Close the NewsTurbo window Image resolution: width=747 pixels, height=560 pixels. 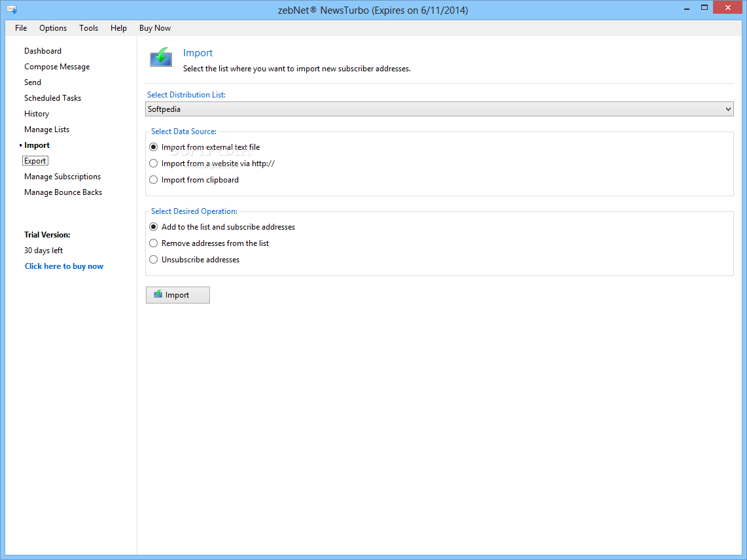pos(727,8)
